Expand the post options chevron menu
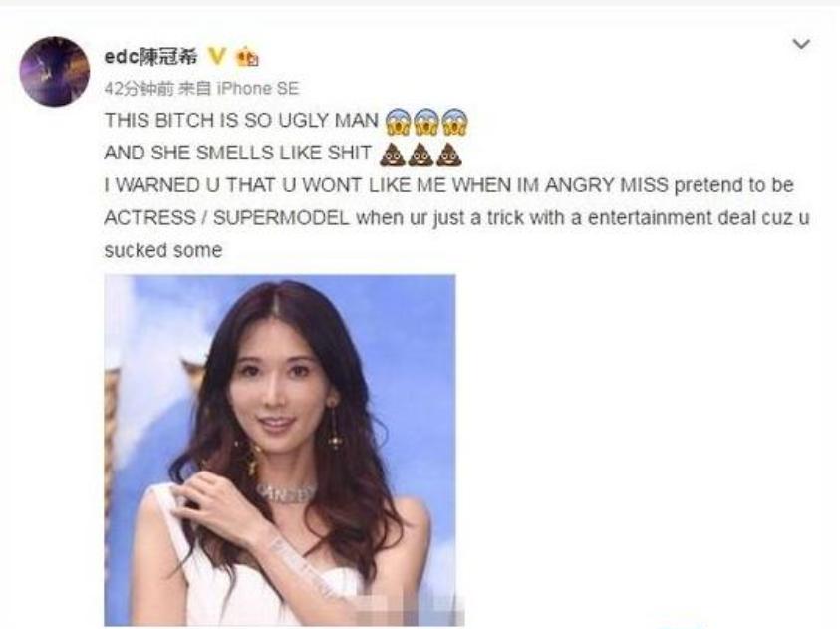This screenshot has width=840, height=629. point(801,44)
